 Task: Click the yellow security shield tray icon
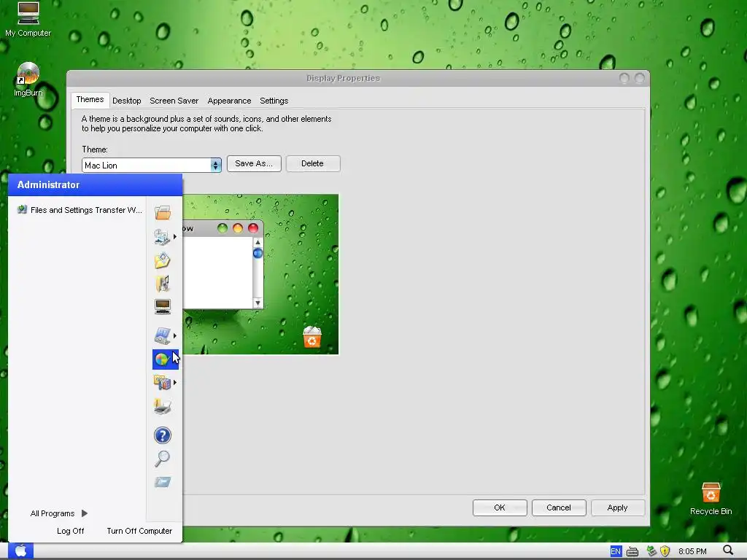[x=665, y=551]
